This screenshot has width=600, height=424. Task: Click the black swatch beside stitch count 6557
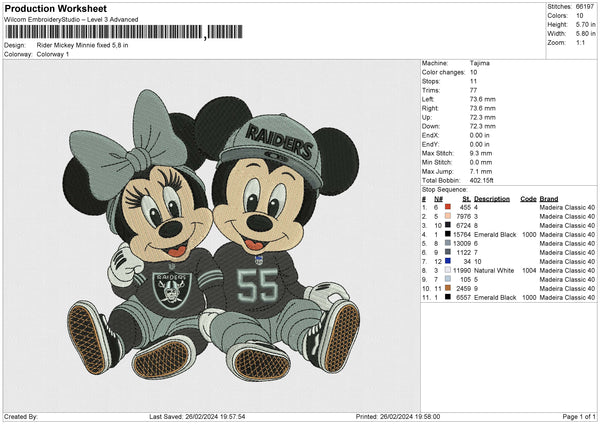point(448,297)
